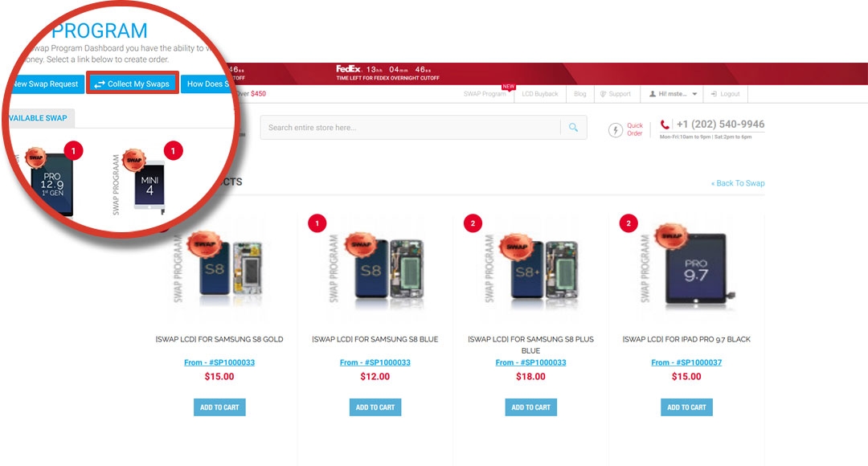The height and width of the screenshot is (466, 868).
Task: Open From #SP1000033 link under S8 Blue
Action: tap(375, 362)
